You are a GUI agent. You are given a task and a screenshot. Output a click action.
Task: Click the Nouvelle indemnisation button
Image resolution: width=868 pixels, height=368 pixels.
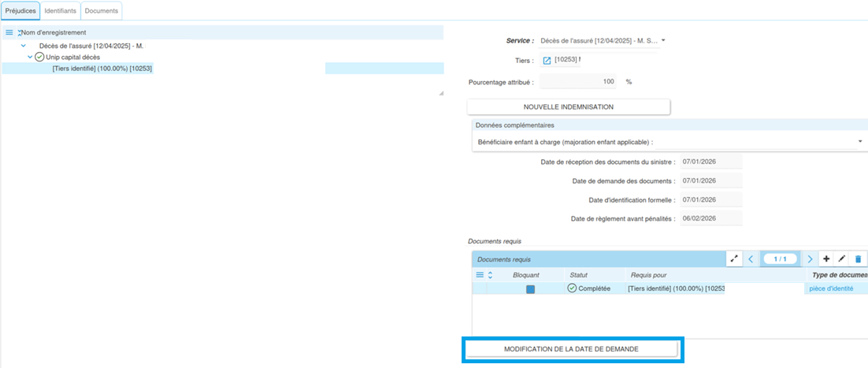(x=568, y=106)
